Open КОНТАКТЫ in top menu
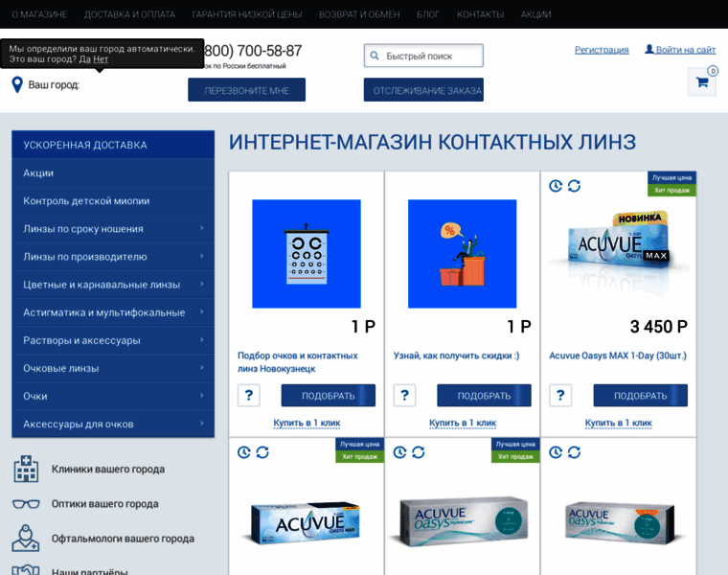This screenshot has width=728, height=575. (481, 14)
